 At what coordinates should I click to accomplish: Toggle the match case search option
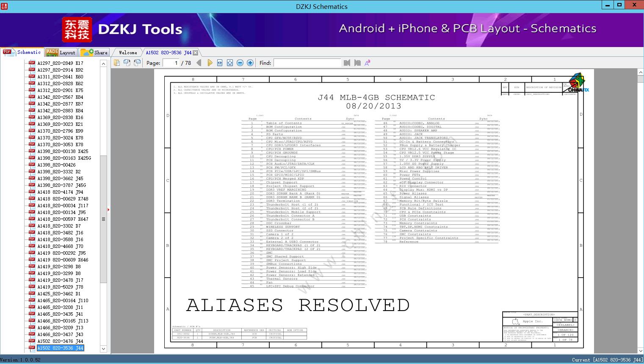click(368, 63)
